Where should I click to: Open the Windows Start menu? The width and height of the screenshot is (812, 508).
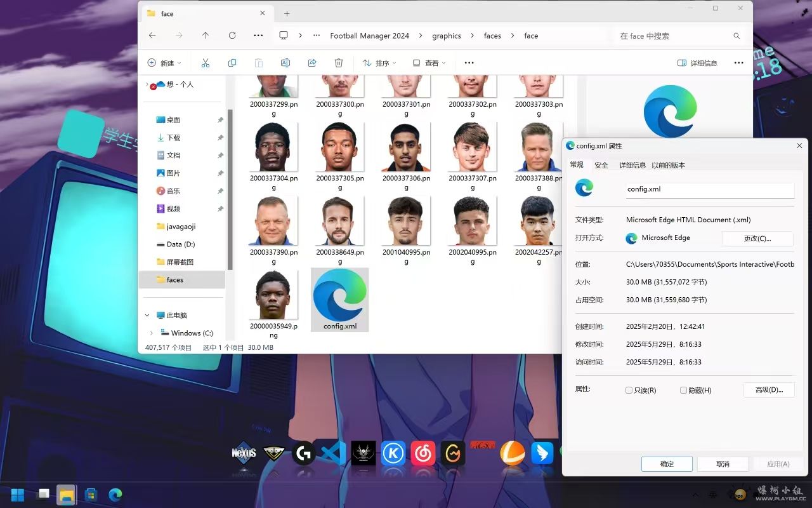tap(18, 494)
